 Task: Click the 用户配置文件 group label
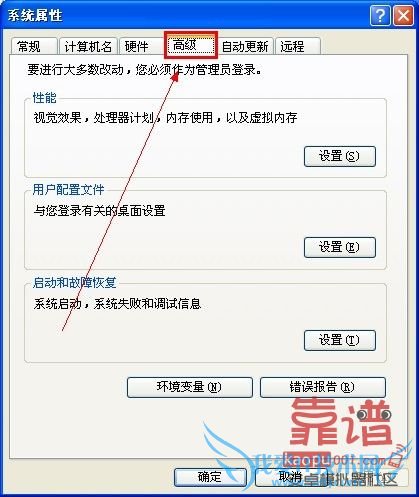coord(68,190)
